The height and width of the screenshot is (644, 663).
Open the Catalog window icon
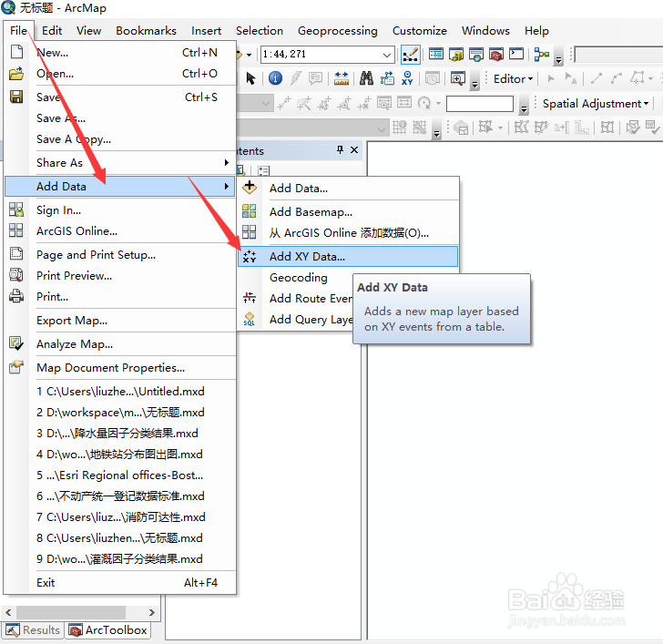455,54
